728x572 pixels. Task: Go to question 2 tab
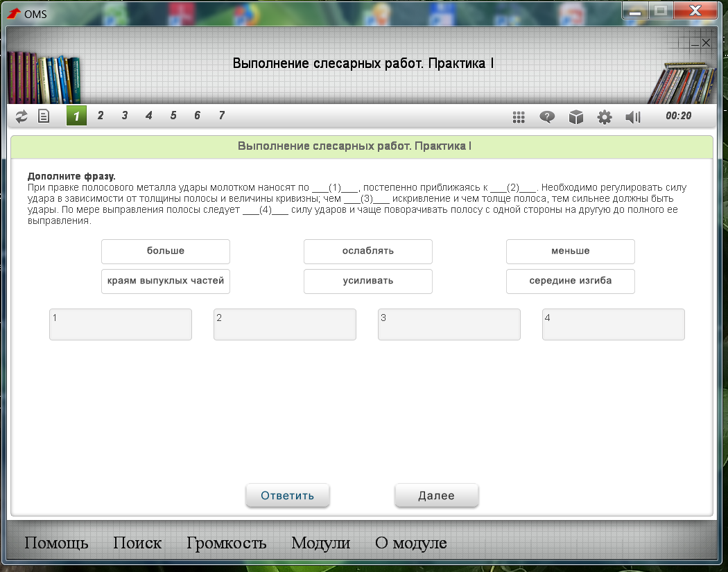[x=101, y=116]
